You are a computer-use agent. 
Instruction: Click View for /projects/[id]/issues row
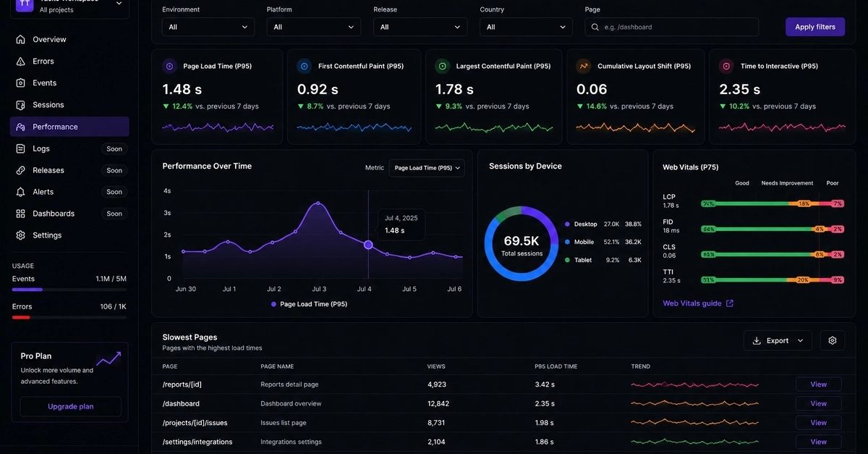click(x=818, y=422)
